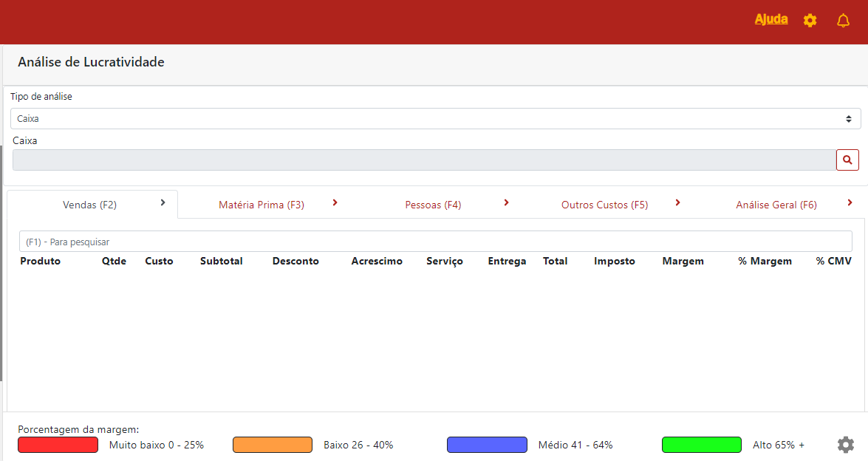
Task: Switch to the Matéria Prima (F3) tab
Action: 262,205
